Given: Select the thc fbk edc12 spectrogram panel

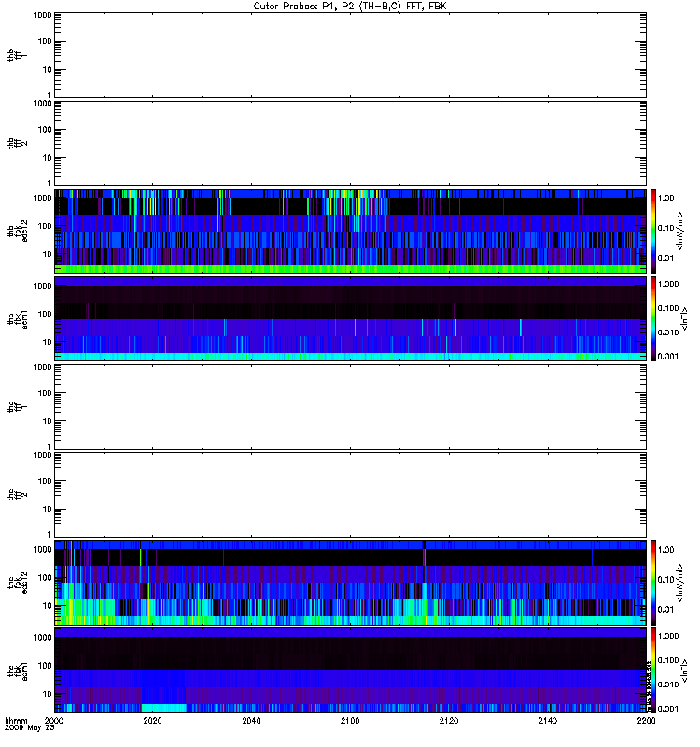Looking at the screenshot, I should tap(351, 583).
